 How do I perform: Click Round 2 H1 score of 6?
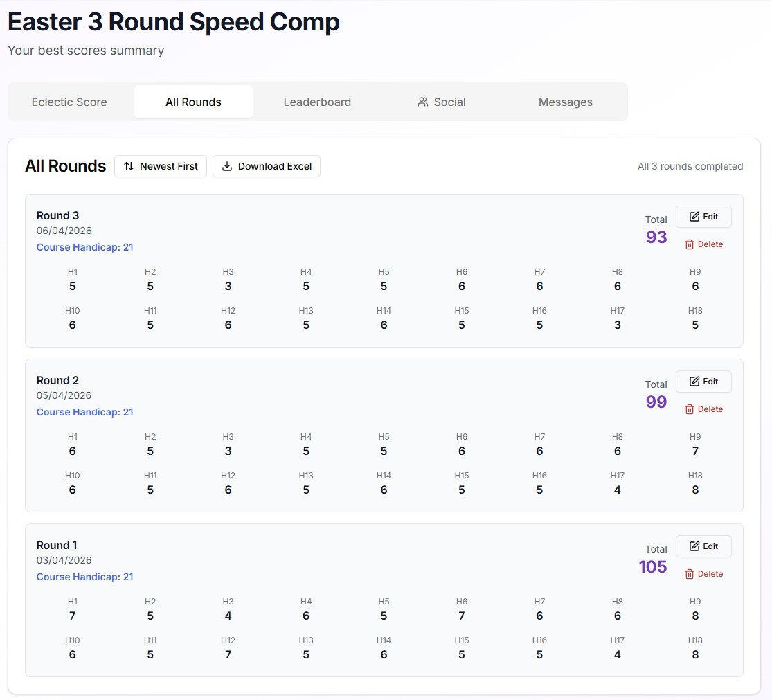73,451
